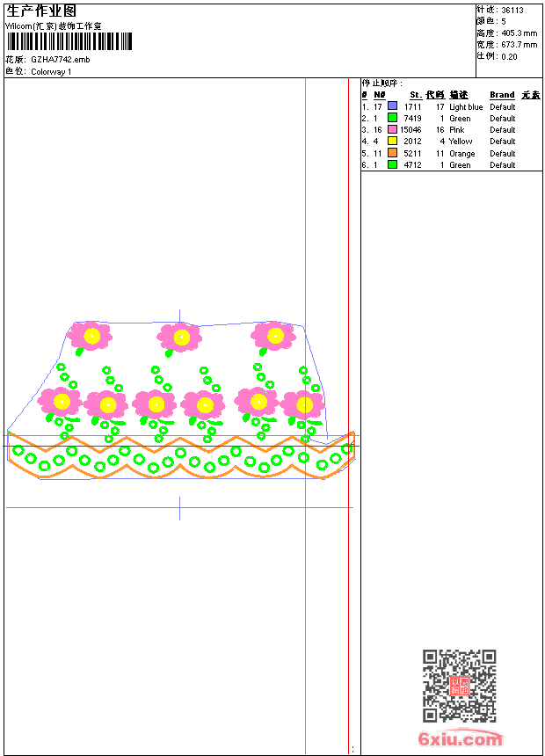
Task: Click the 'Light blue' description text
Action: [466, 107]
